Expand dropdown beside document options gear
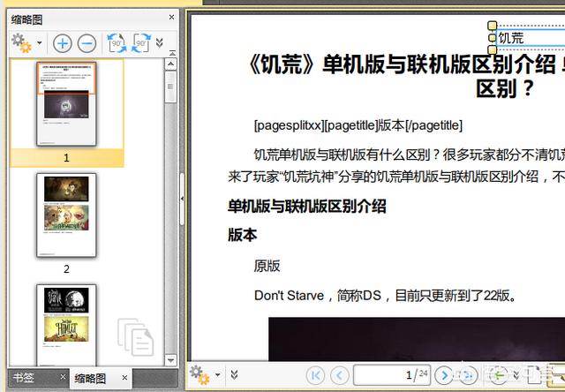Image resolution: width=565 pixels, height=392 pixels. click(218, 375)
